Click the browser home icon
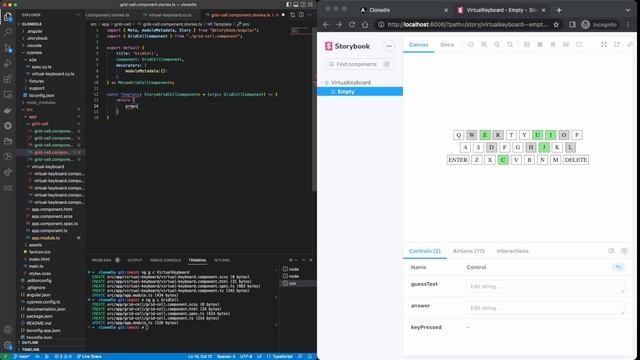Image resolution: width=640 pixels, height=360 pixels. coord(365,24)
